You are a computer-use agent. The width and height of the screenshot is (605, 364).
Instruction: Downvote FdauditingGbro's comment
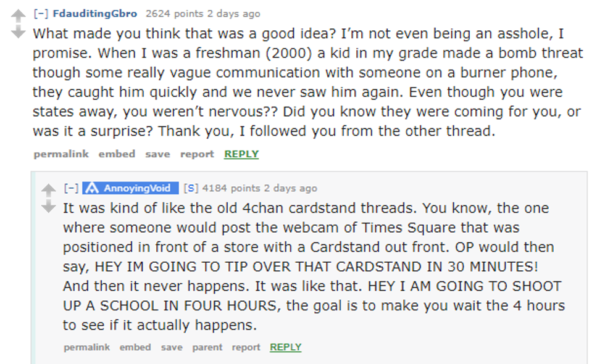tap(19, 31)
